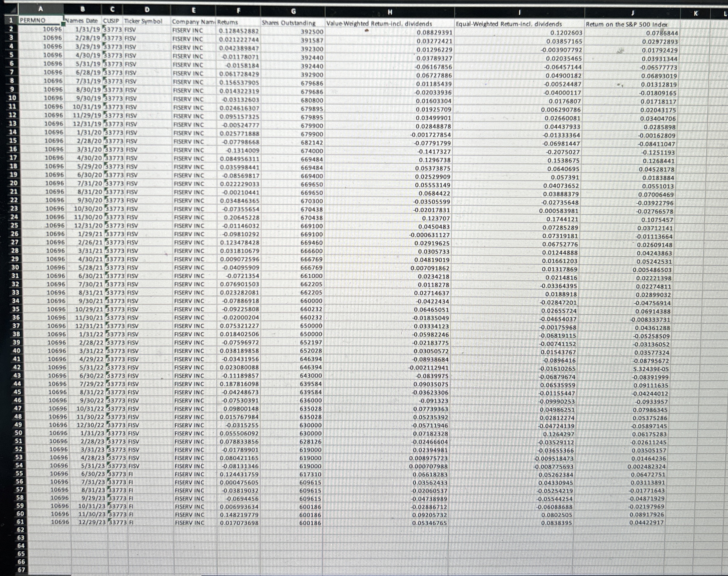Select column K header
728x576 pixels.
(695, 14)
